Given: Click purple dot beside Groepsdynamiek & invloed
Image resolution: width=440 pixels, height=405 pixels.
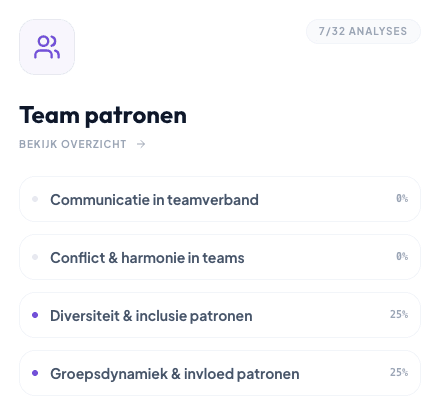Looking at the screenshot, I should (x=35, y=373).
